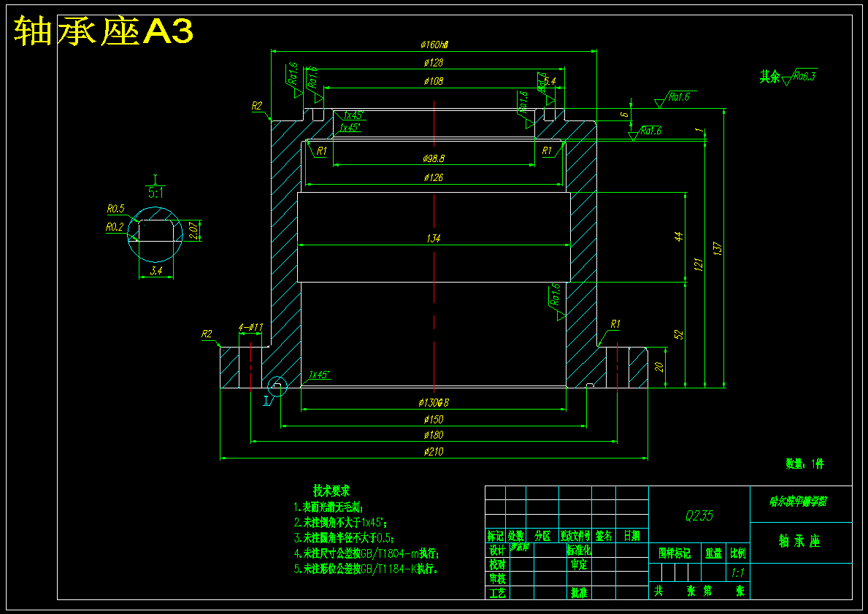This screenshot has height=614, width=868.
Task: Click the yellow title 轴承座A3
Action: click(104, 31)
